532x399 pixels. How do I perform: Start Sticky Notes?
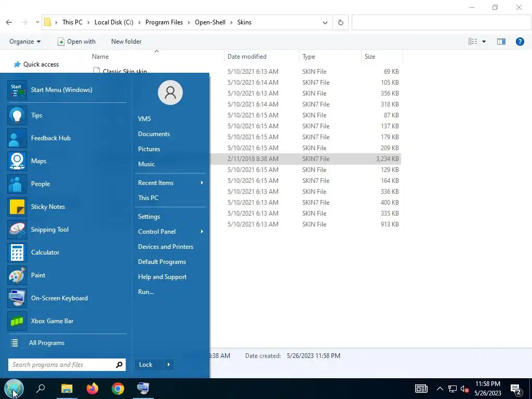67,207
